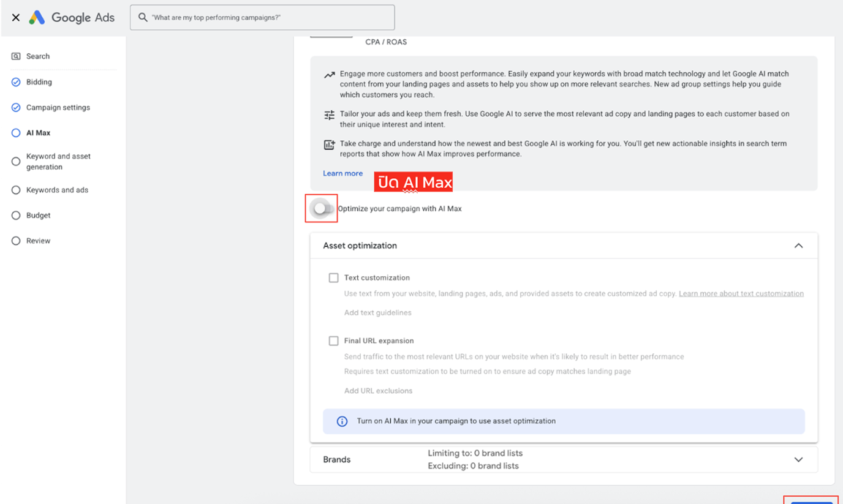Close the campaign editor with the X icon
This screenshot has height=504, width=843.
point(16,18)
